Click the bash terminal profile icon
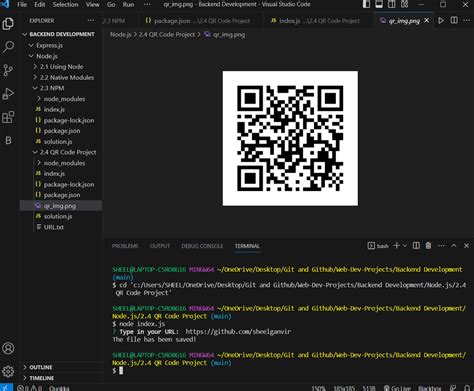Image resolution: width=474 pixels, height=391 pixels. 378,246
